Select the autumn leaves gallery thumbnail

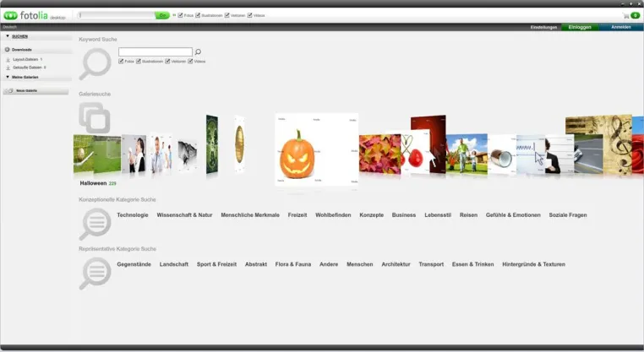pos(380,154)
